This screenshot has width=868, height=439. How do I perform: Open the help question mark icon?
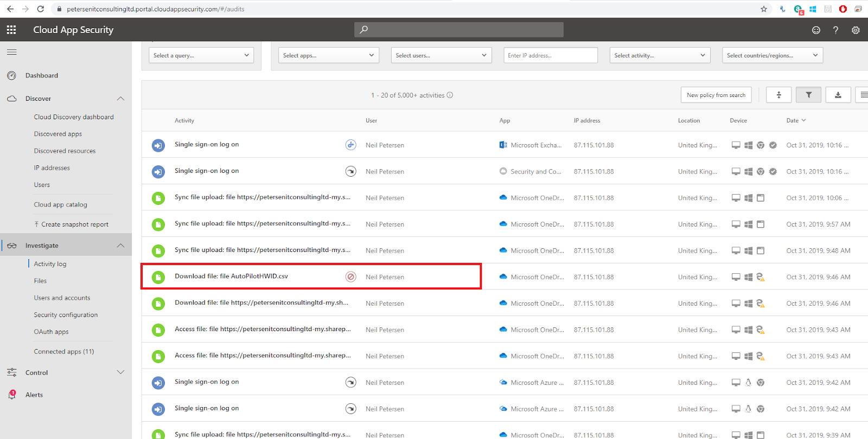pos(835,30)
